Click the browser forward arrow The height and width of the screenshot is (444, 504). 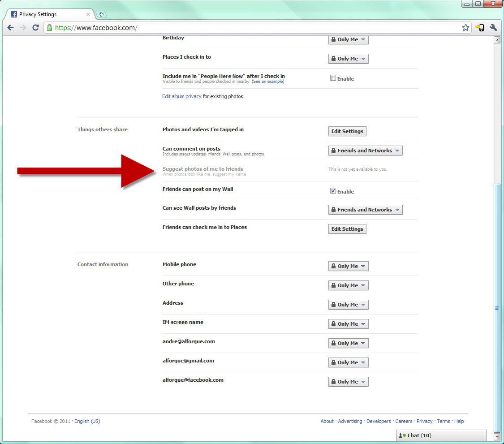pos(23,28)
